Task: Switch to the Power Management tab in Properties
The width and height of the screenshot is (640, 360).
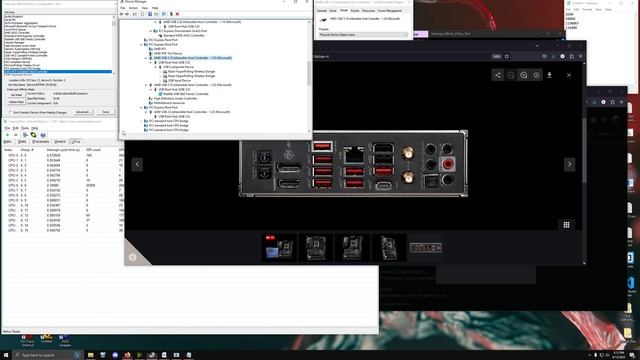Action: coord(389,11)
